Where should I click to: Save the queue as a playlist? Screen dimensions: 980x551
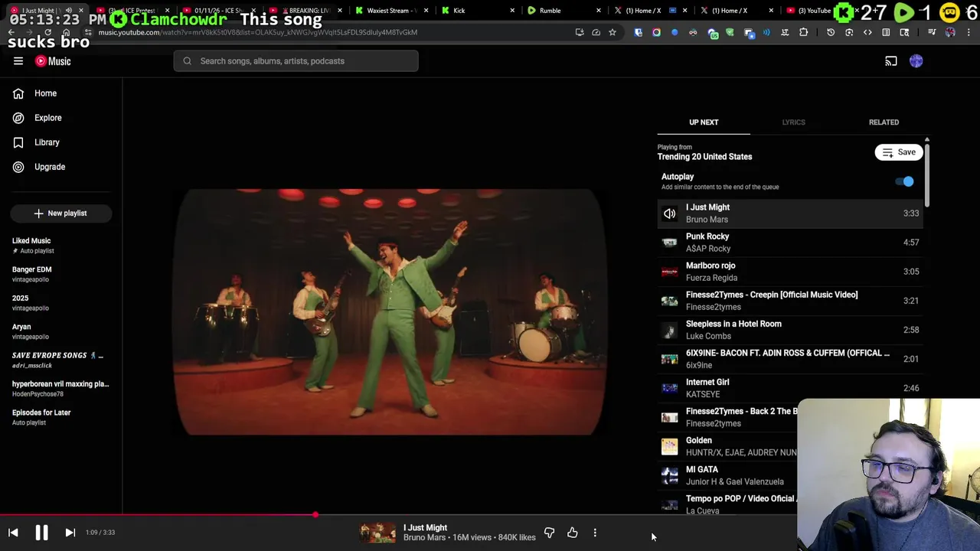click(x=899, y=152)
